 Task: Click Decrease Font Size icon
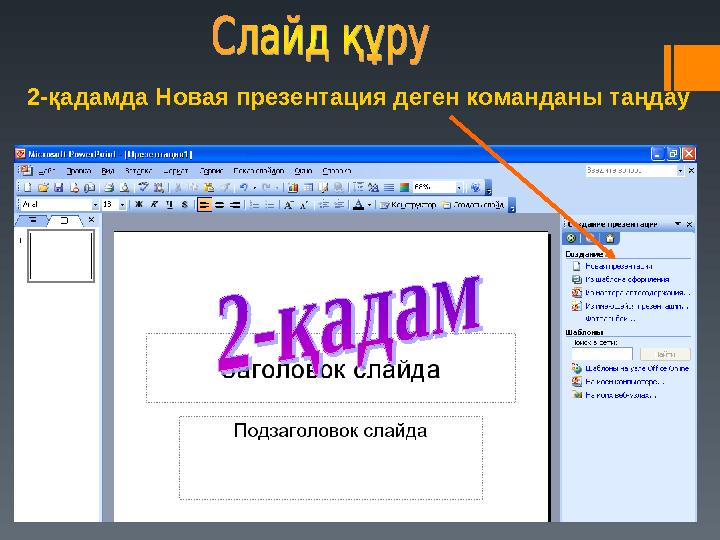[x=304, y=205]
